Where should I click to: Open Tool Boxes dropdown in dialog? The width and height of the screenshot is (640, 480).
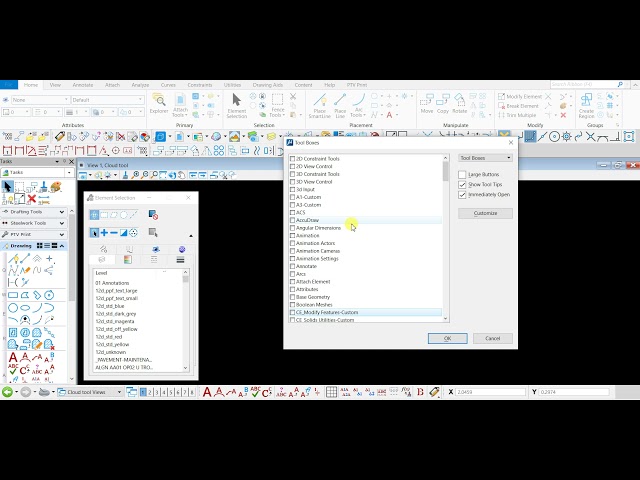tap(485, 158)
